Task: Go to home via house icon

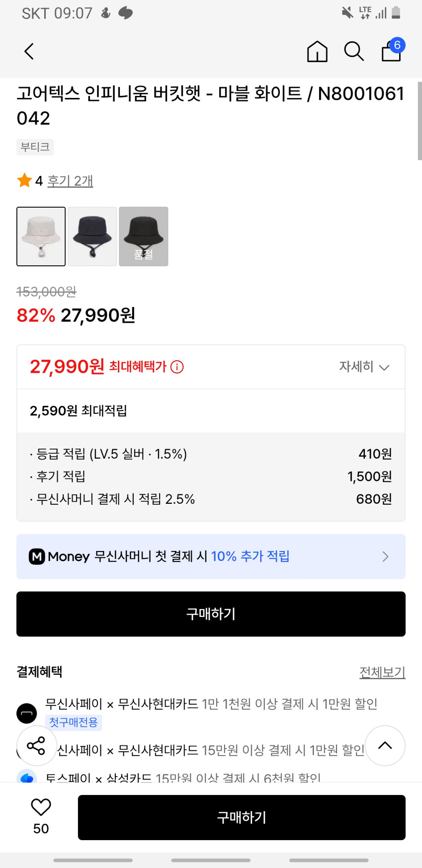Action: tap(317, 51)
